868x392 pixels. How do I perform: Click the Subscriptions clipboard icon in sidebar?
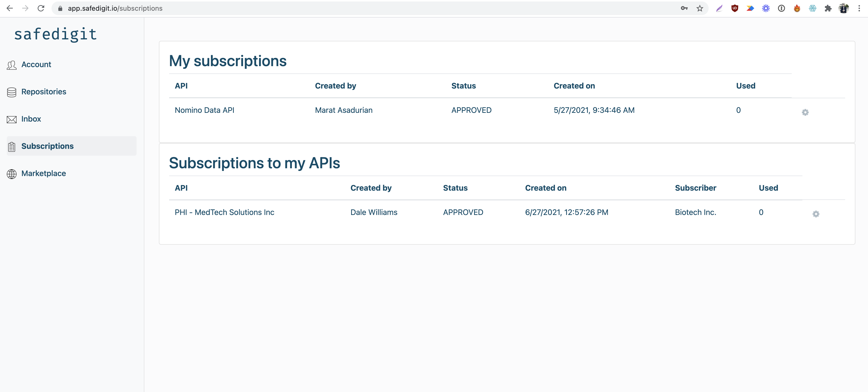pos(12,146)
